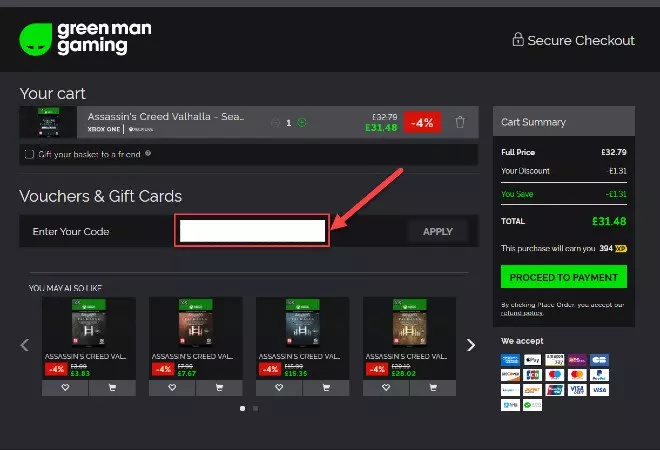Add the £28.02 item to wishlist

[x=386, y=388]
